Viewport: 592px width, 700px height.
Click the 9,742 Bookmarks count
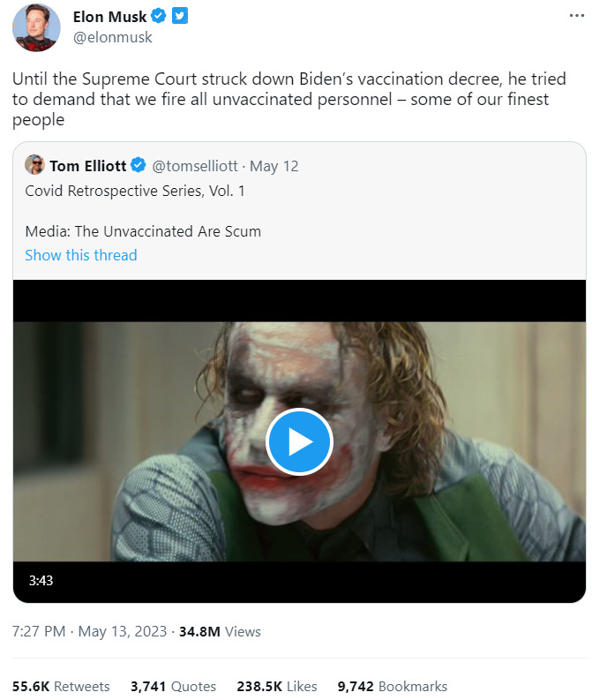(x=393, y=686)
